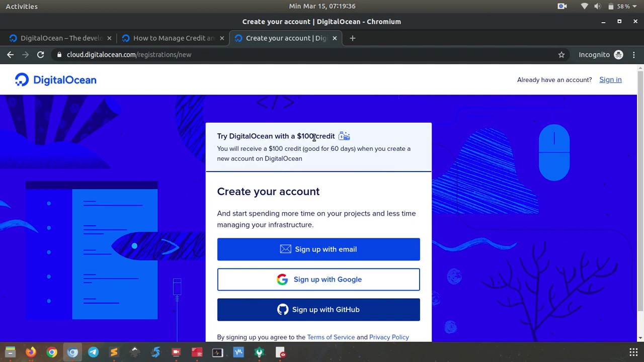The height and width of the screenshot is (362, 644).
Task: Open the Incognito profile icon
Action: coord(618,55)
